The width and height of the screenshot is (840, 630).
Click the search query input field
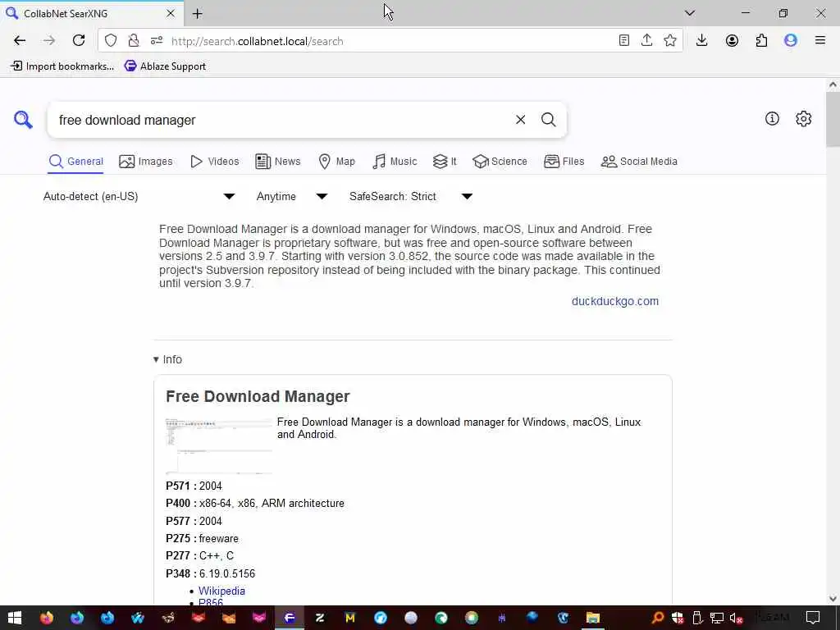tap(279, 120)
